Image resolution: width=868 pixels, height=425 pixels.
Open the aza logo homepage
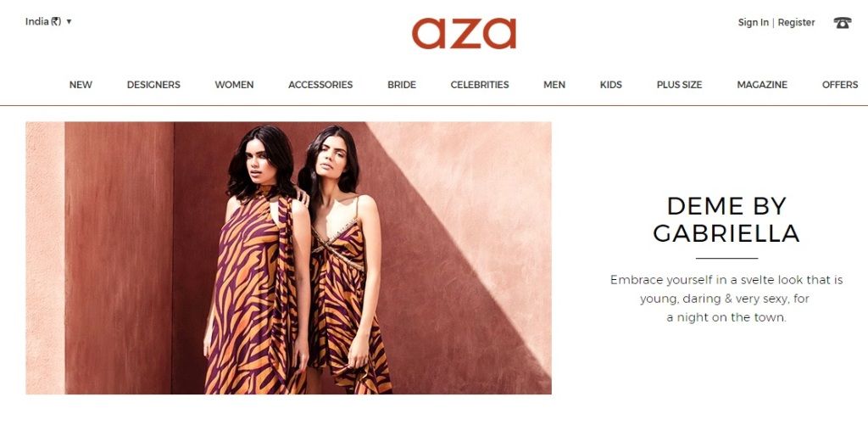(464, 33)
